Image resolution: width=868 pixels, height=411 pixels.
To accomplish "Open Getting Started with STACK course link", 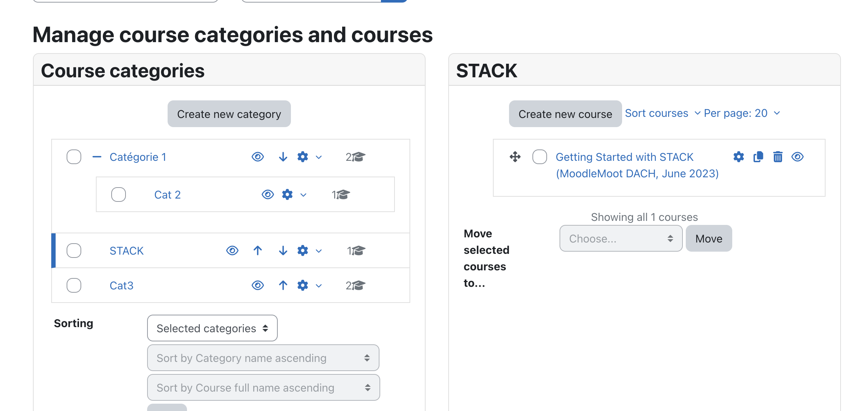I will click(637, 165).
